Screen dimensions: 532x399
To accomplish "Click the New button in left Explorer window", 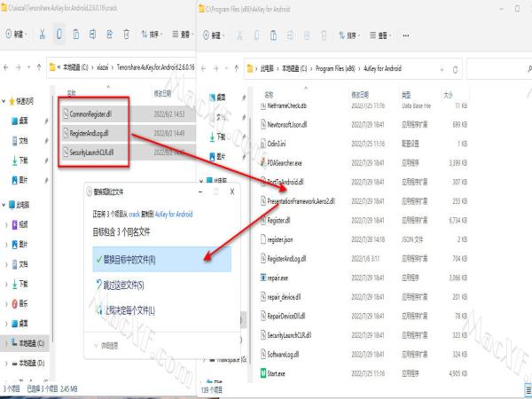I will (x=16, y=34).
